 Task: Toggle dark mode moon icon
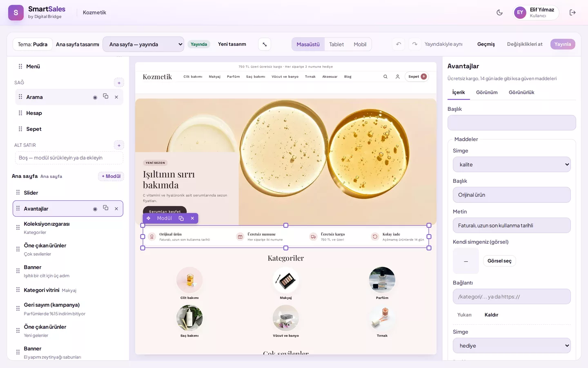[499, 12]
